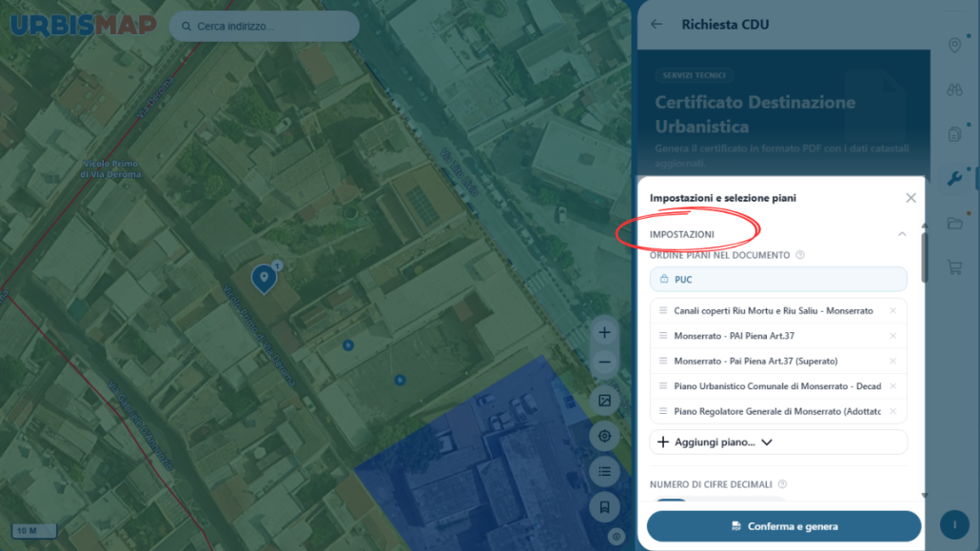Click the small blue map marker near center
Screen dimensions: 980x551
tap(348, 345)
